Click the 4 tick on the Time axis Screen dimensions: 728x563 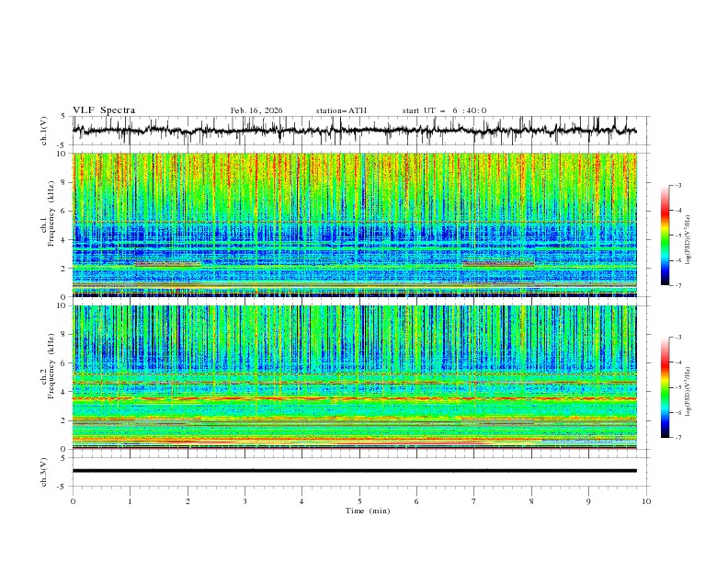[301, 501]
